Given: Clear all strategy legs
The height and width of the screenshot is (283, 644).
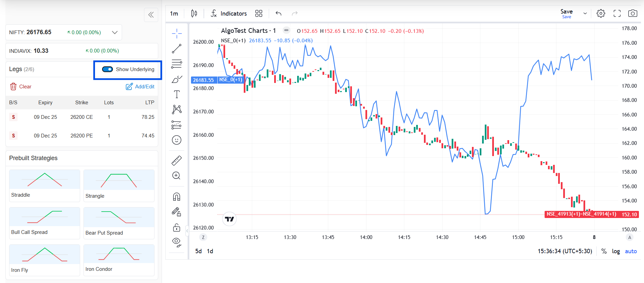Looking at the screenshot, I should coord(21,87).
